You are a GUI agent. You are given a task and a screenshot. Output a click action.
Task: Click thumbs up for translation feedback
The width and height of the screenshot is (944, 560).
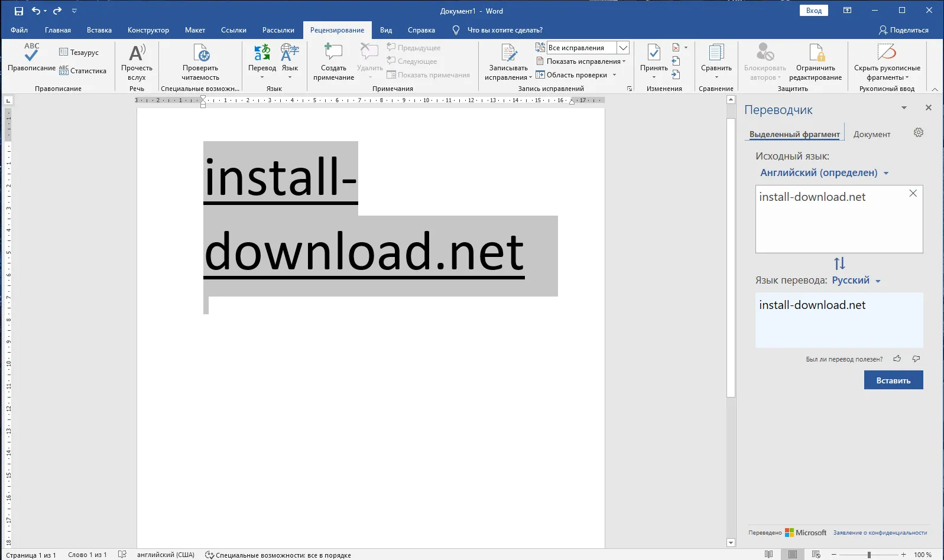click(897, 359)
